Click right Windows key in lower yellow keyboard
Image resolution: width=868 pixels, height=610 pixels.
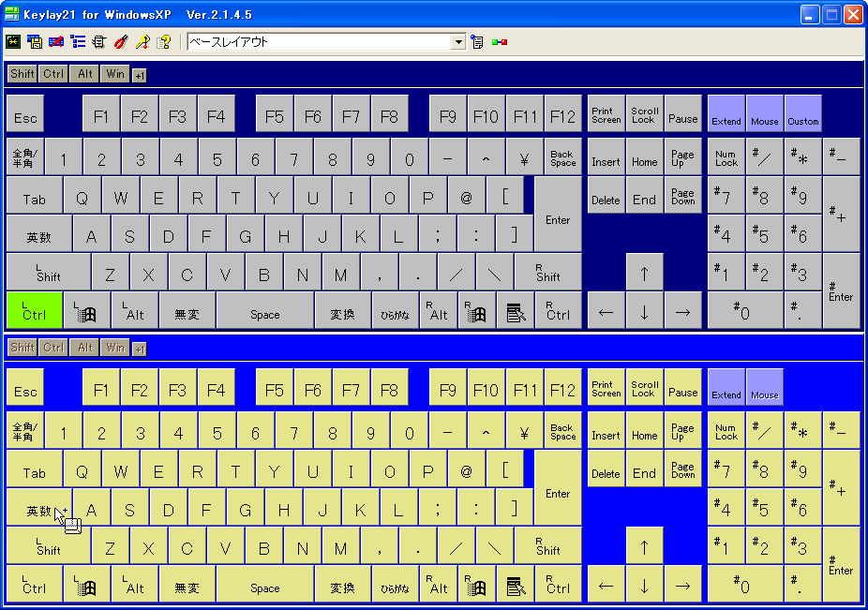tap(476, 584)
